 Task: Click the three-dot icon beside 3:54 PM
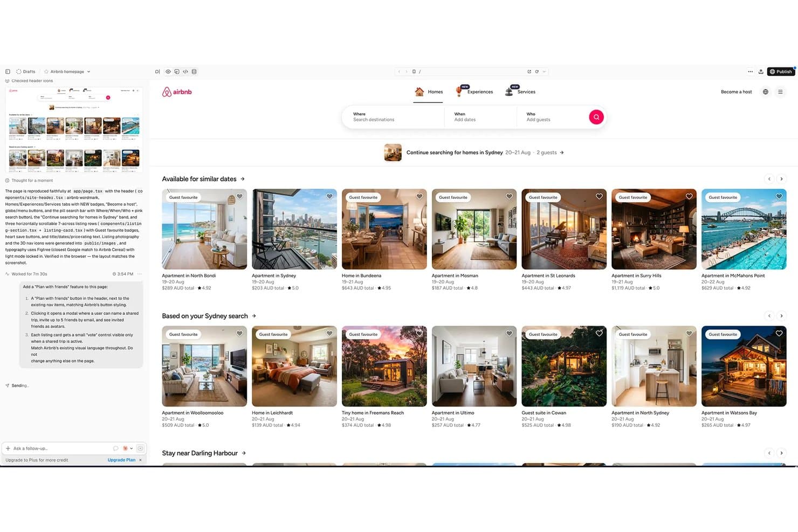pos(140,274)
